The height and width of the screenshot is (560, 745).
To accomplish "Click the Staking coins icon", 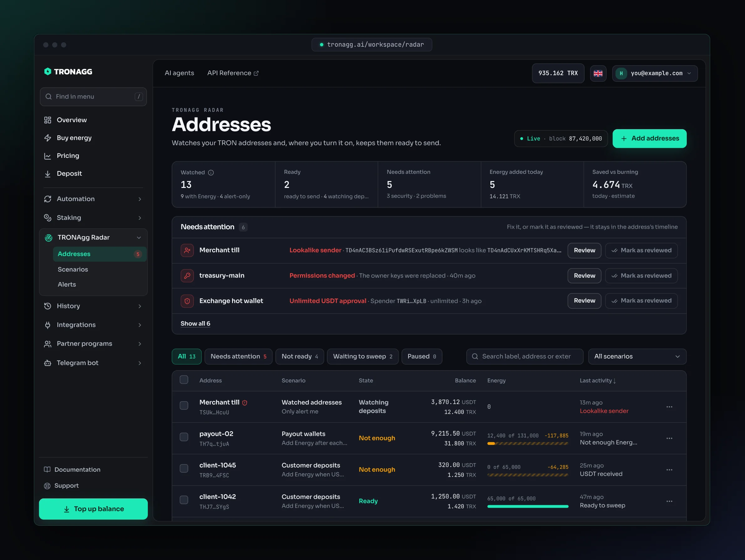I will click(48, 218).
